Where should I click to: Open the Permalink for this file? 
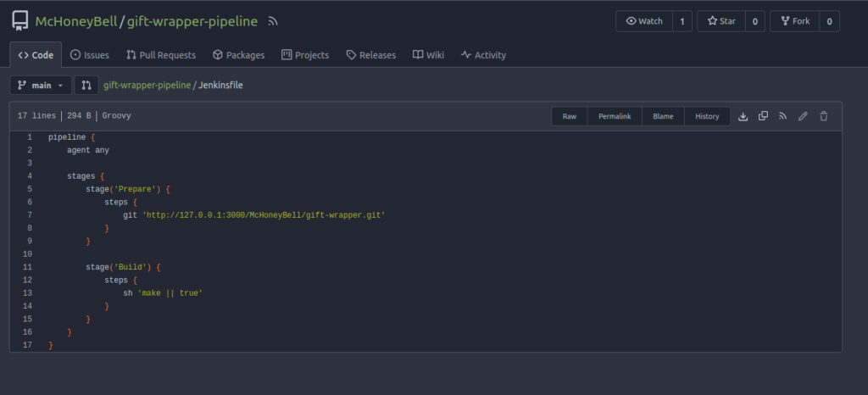point(615,116)
